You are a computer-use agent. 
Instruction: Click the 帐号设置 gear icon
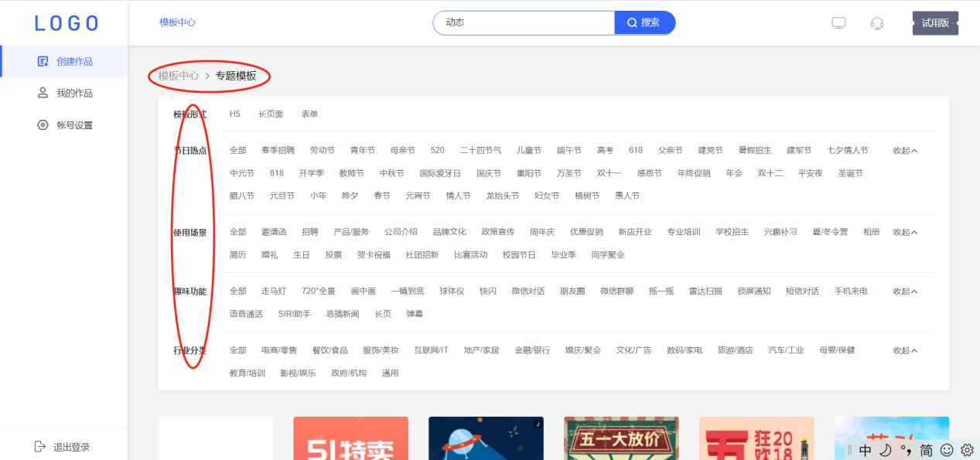[43, 124]
